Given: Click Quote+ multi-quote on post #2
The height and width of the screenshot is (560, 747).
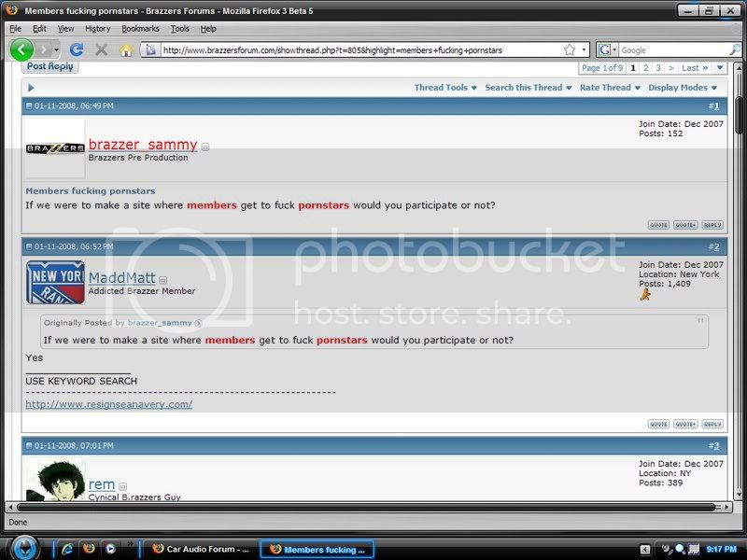Looking at the screenshot, I should (x=685, y=424).
